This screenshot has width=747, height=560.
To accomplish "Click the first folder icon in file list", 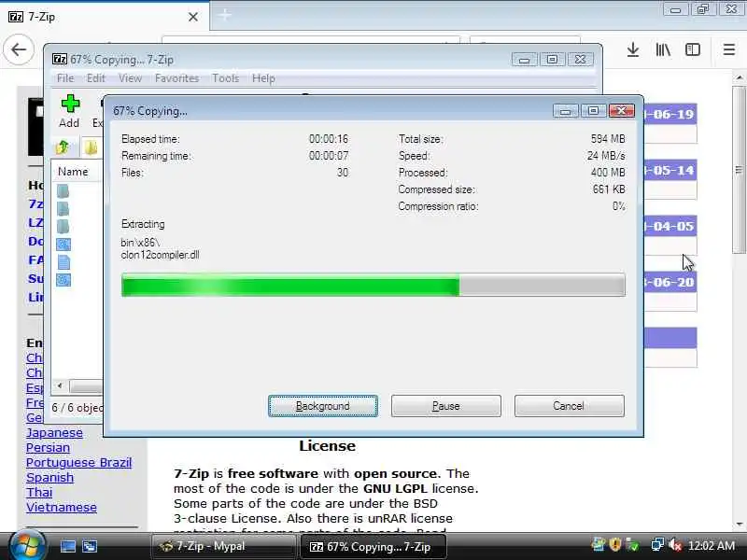I will (63, 191).
